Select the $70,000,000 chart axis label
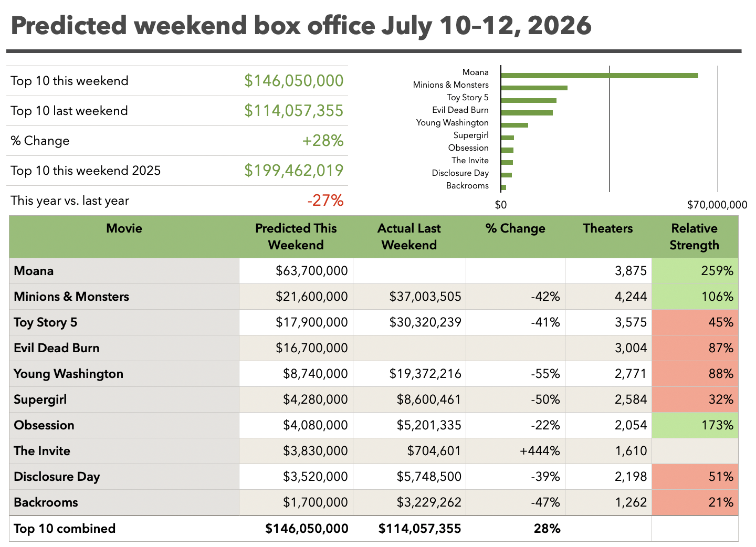The height and width of the screenshot is (547, 756). tap(717, 205)
